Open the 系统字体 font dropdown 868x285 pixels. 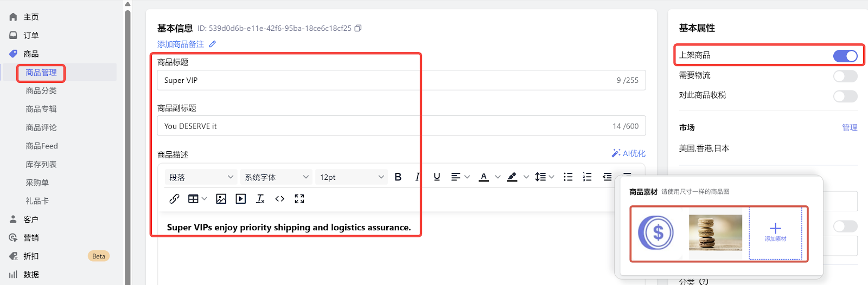[x=276, y=177]
